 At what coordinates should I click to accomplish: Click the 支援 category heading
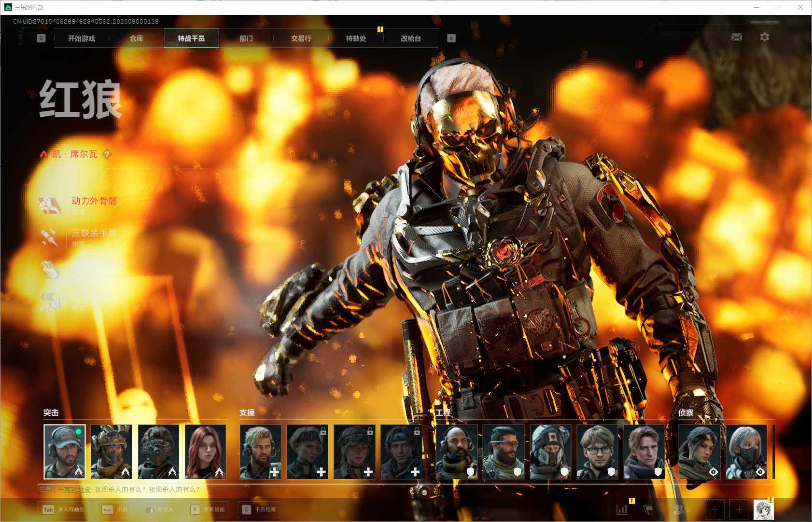[x=247, y=412]
